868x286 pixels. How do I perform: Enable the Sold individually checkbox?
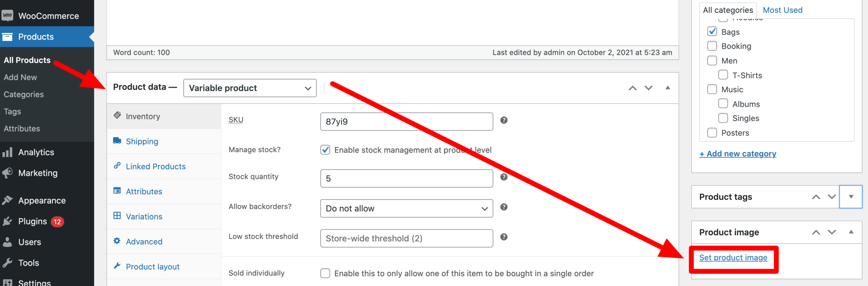[x=325, y=273]
